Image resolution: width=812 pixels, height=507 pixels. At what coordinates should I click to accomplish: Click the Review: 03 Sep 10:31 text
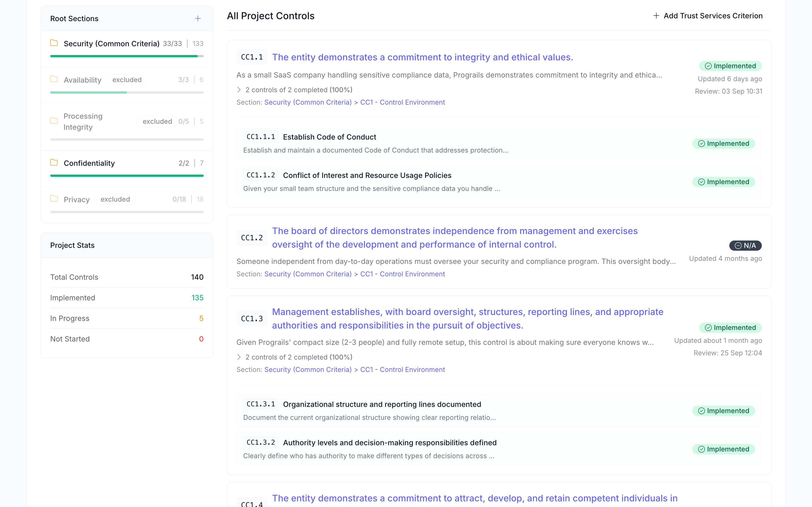tap(728, 91)
